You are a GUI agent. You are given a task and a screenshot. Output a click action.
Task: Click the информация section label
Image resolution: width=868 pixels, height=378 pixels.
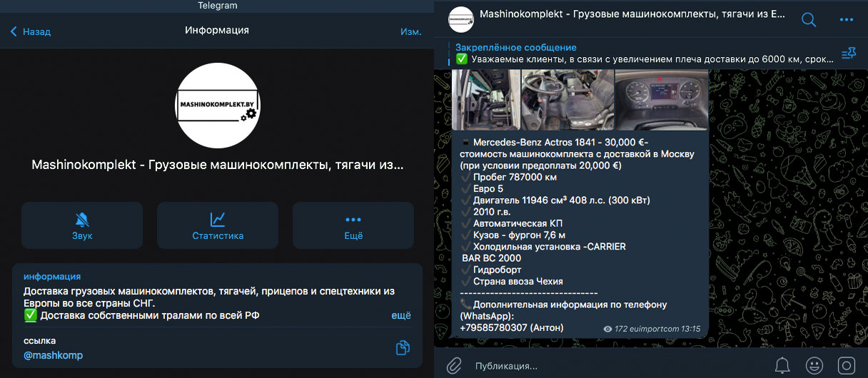pyautogui.click(x=52, y=276)
